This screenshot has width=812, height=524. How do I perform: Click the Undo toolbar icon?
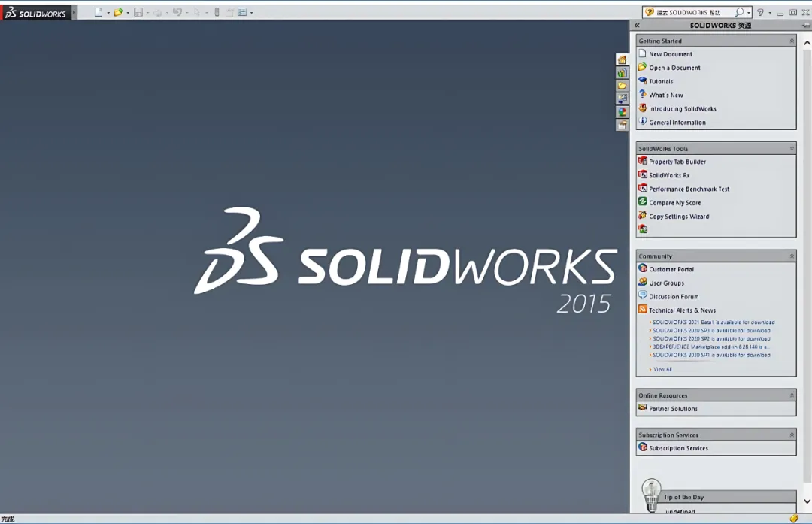click(x=177, y=12)
